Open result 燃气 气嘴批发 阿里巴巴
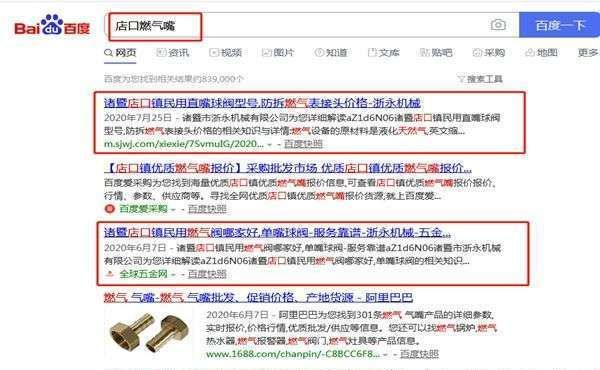Image resolution: width=600 pixels, height=370 pixels. (259, 298)
